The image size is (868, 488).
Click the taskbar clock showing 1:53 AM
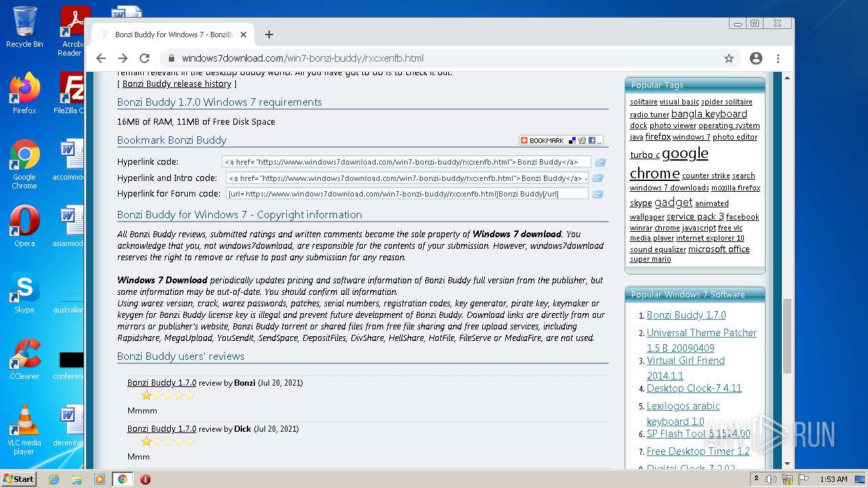pyautogui.click(x=833, y=479)
